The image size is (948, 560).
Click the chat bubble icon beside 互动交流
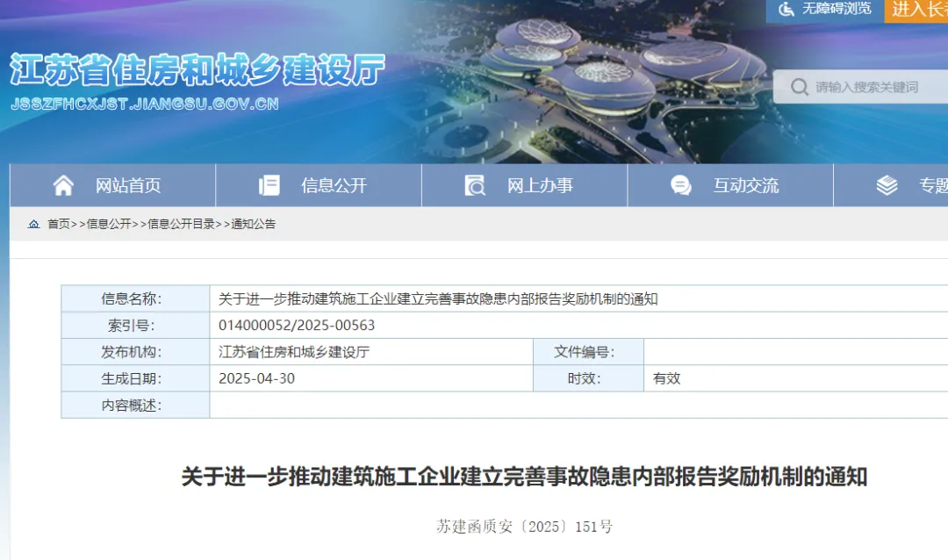681,185
